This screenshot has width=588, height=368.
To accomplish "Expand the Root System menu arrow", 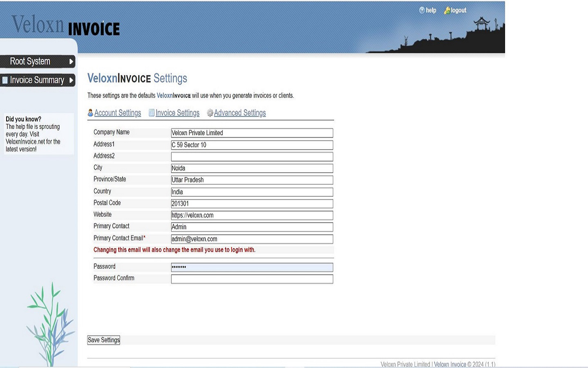I will tap(71, 62).
